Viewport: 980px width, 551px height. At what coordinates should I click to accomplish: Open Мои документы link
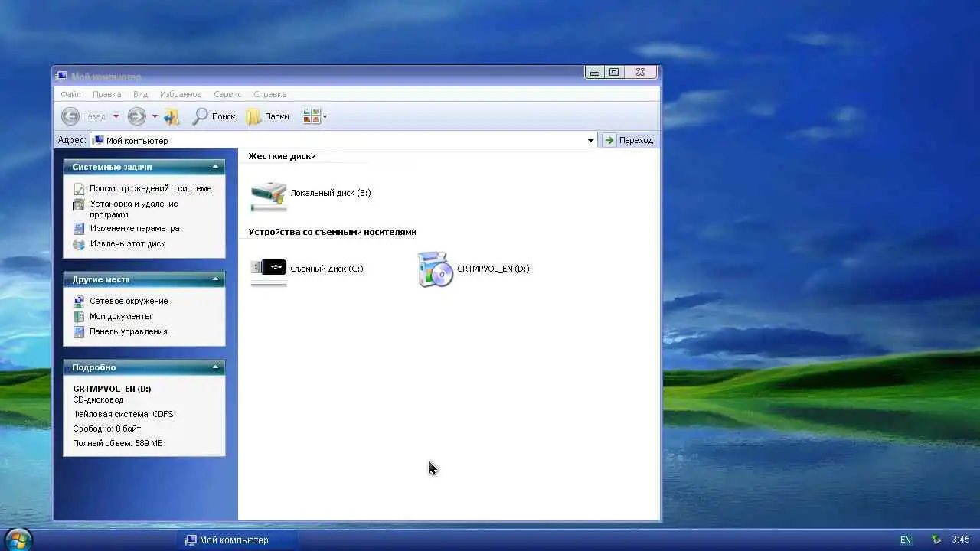pos(120,316)
